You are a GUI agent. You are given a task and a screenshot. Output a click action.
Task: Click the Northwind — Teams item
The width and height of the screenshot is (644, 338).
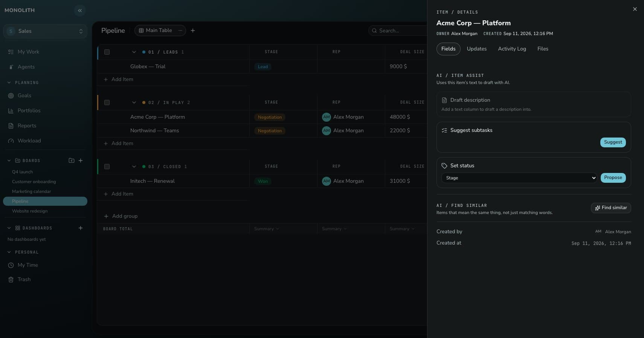click(x=154, y=131)
